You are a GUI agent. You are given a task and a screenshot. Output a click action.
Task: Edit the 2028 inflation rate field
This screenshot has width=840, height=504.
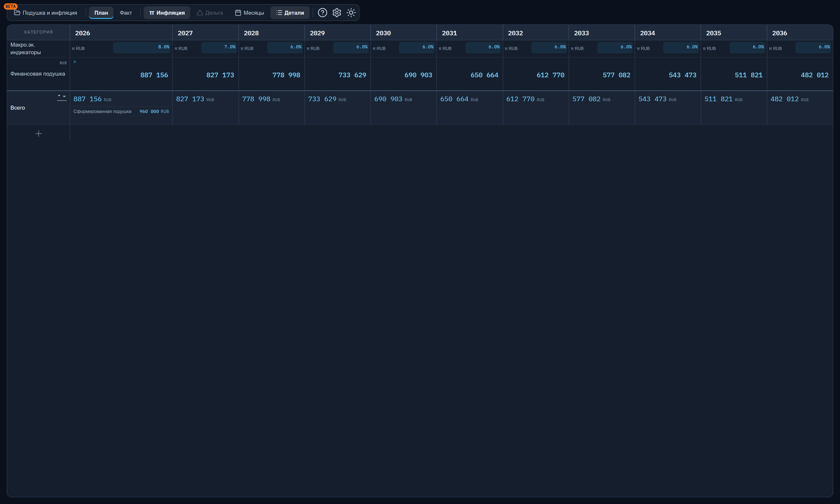(x=285, y=47)
